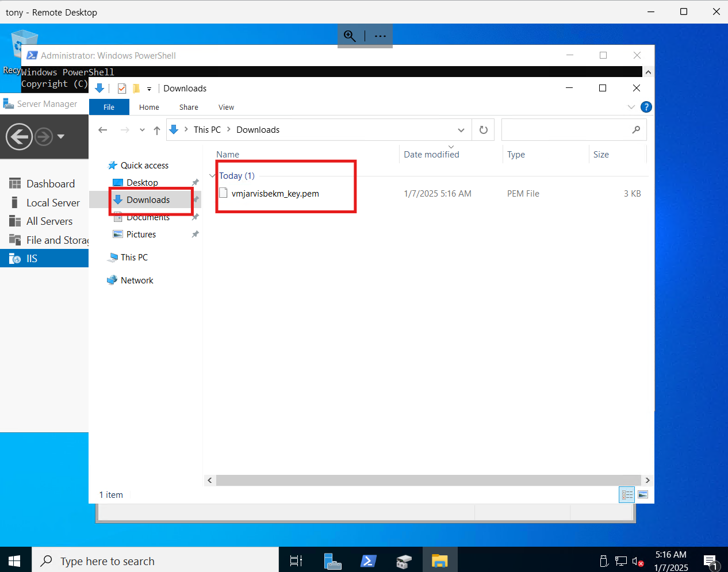Switch to the Share ribbon tab
This screenshot has height=572, width=728.
(189, 108)
